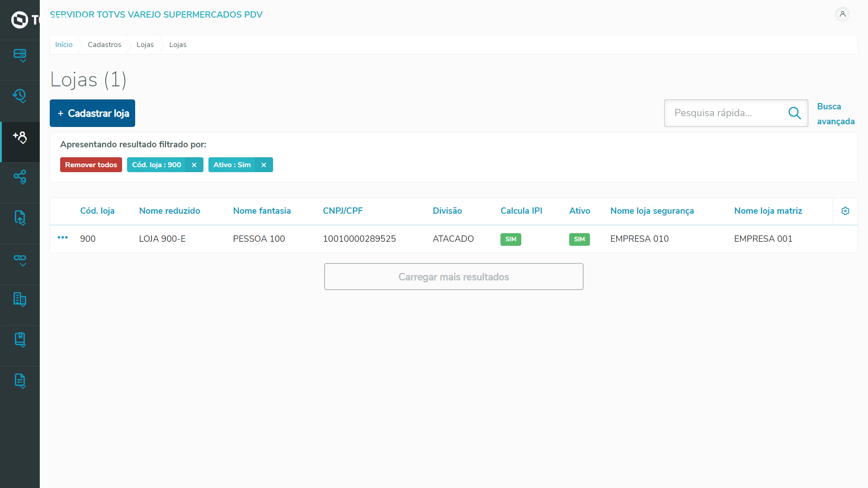Open row actions menu for store 900
This screenshot has height=488, width=868.
[x=62, y=238]
